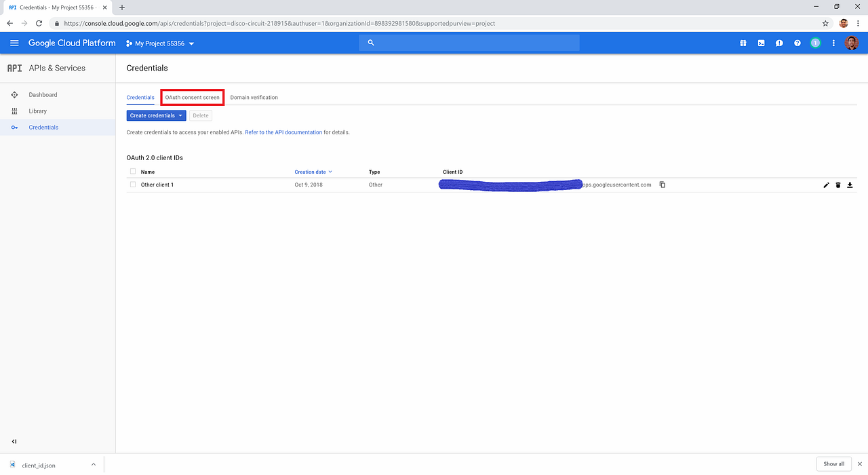Screen dimensions: 868x475
Task: Copy the Client ID with the copy icon
Action: pos(663,184)
